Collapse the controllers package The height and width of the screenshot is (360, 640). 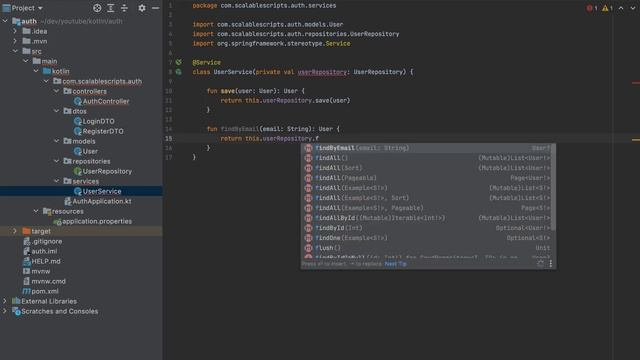click(x=56, y=91)
